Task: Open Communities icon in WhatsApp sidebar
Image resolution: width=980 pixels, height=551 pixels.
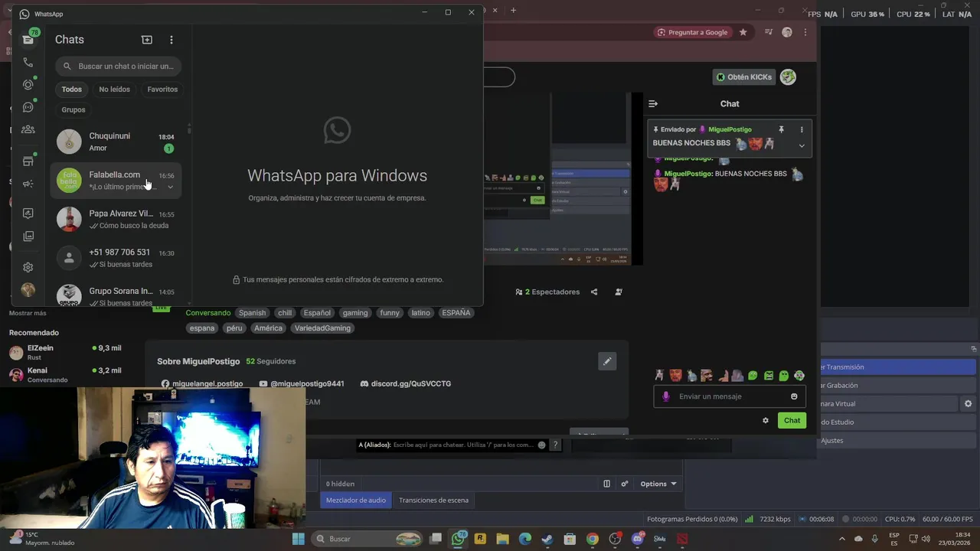Action: [x=28, y=129]
